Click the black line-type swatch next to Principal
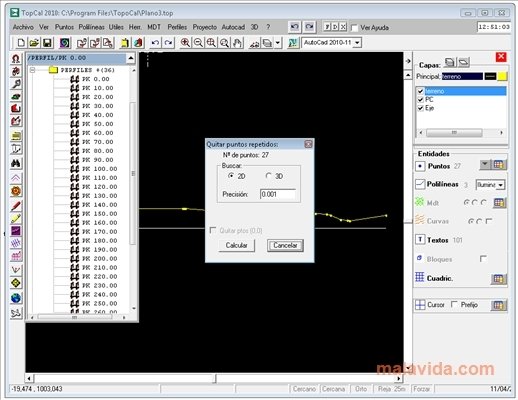This screenshot has width=518, height=400. coord(490,76)
